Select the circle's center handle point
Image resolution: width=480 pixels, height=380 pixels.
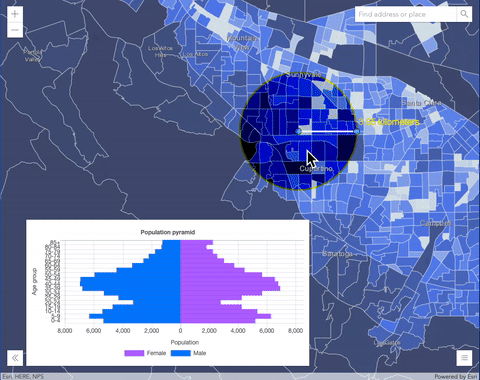pos(299,131)
